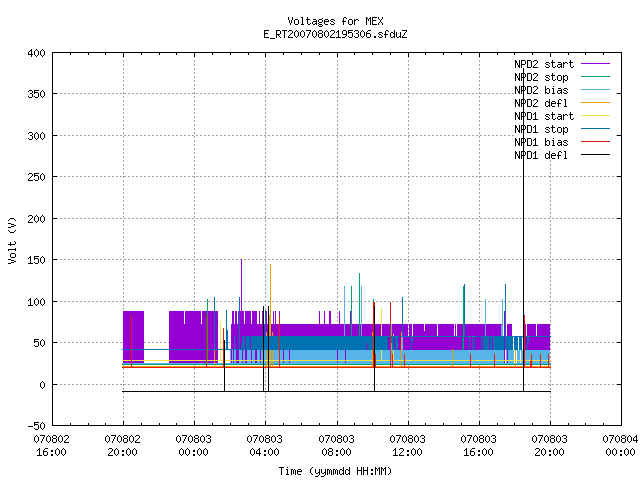640x480 pixels.
Task: Click the y-axis tick value 200
Action: point(36,219)
